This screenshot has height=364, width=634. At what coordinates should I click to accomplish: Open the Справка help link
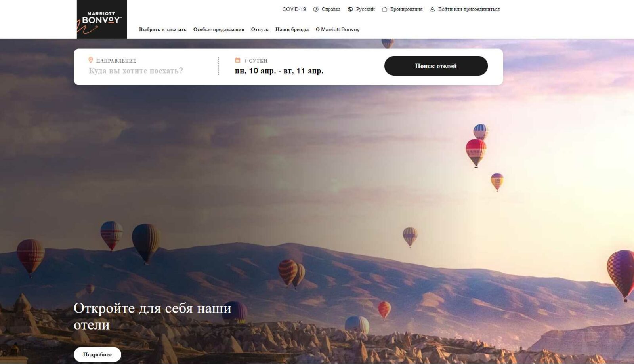[331, 9]
